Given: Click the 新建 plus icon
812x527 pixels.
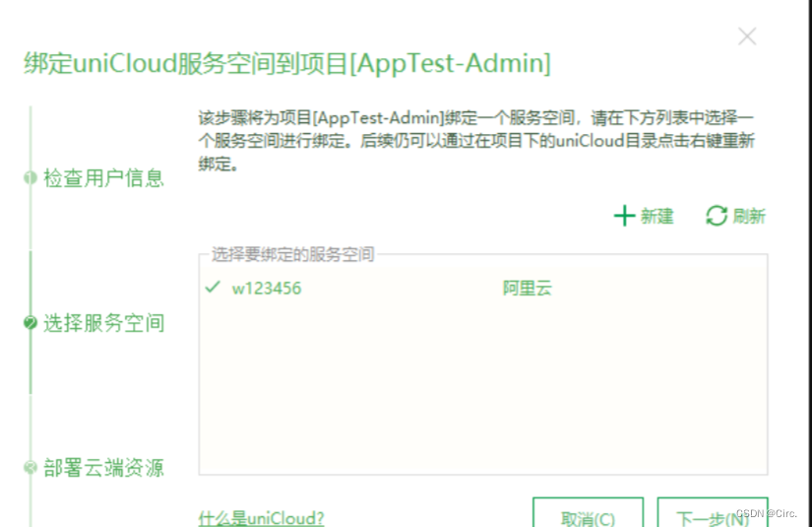Looking at the screenshot, I should [625, 216].
